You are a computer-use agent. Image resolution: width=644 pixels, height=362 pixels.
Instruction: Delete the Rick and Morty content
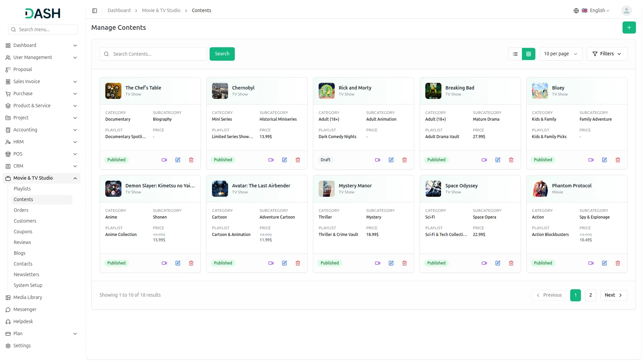coord(405,160)
